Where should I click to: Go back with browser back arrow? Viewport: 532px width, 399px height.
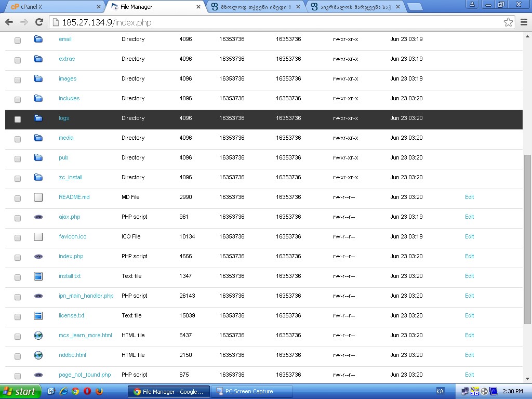tap(9, 22)
